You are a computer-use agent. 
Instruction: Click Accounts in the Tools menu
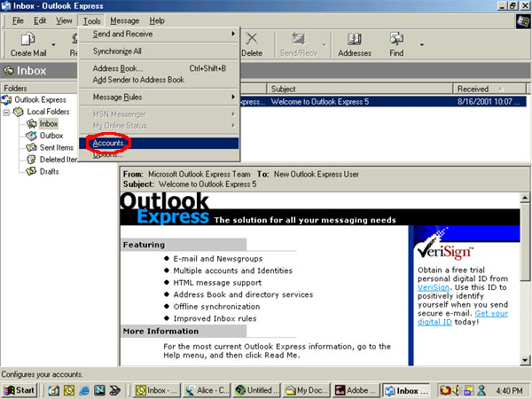(159, 143)
